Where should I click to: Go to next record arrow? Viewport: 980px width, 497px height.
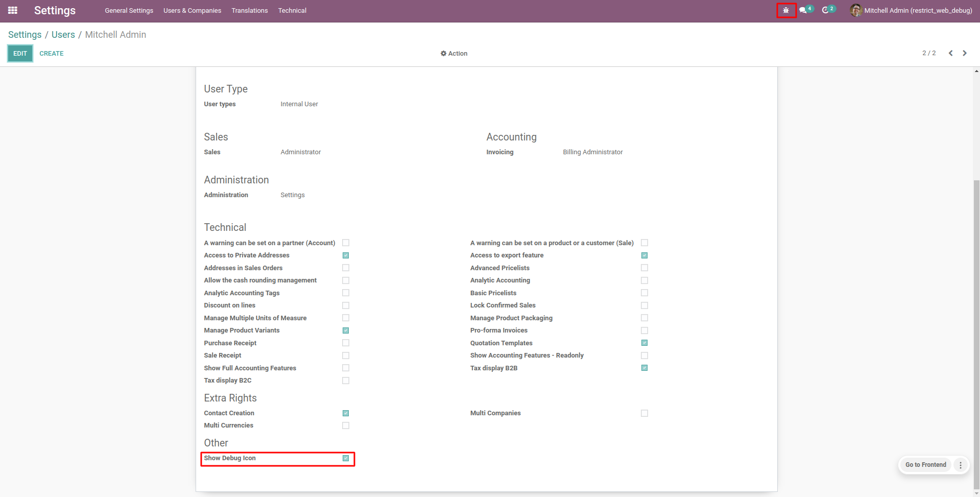[965, 53]
